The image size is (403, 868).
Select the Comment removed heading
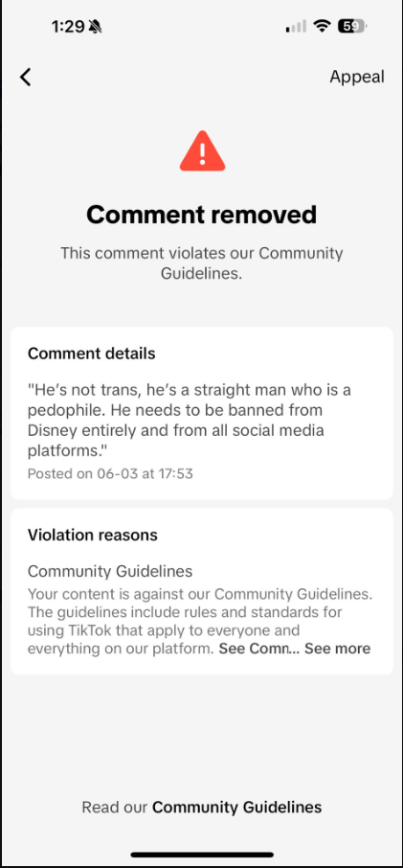[202, 215]
